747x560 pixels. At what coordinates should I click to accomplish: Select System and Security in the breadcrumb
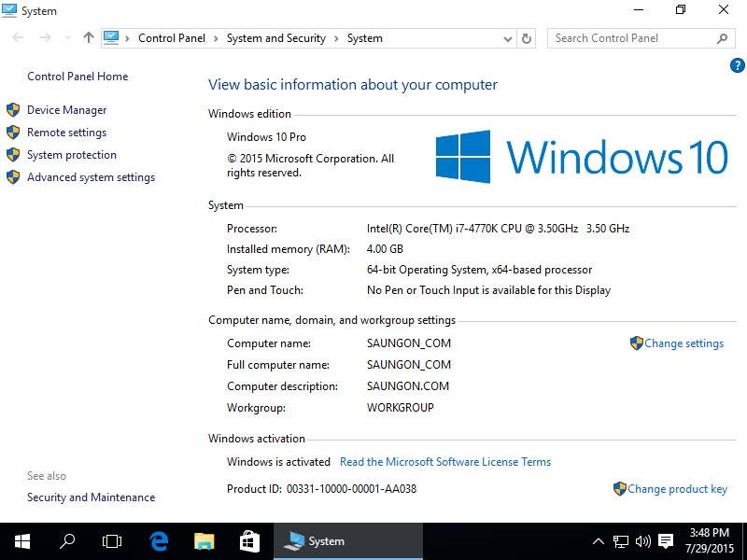[275, 38]
